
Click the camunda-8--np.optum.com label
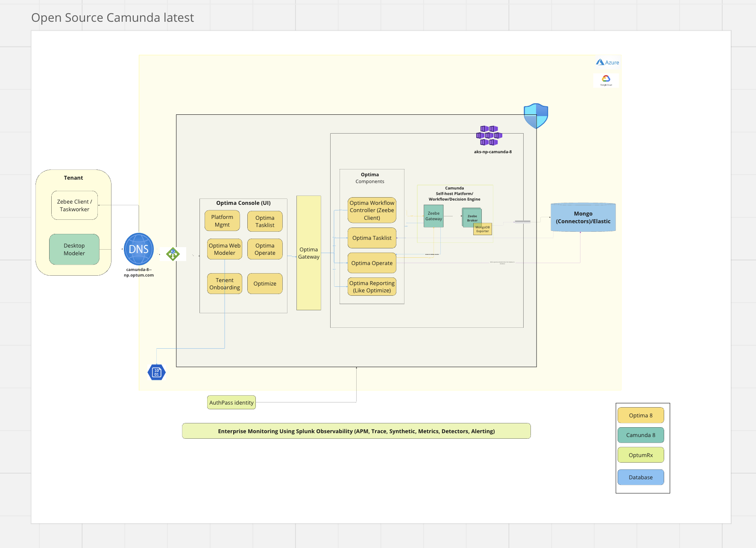(x=139, y=272)
